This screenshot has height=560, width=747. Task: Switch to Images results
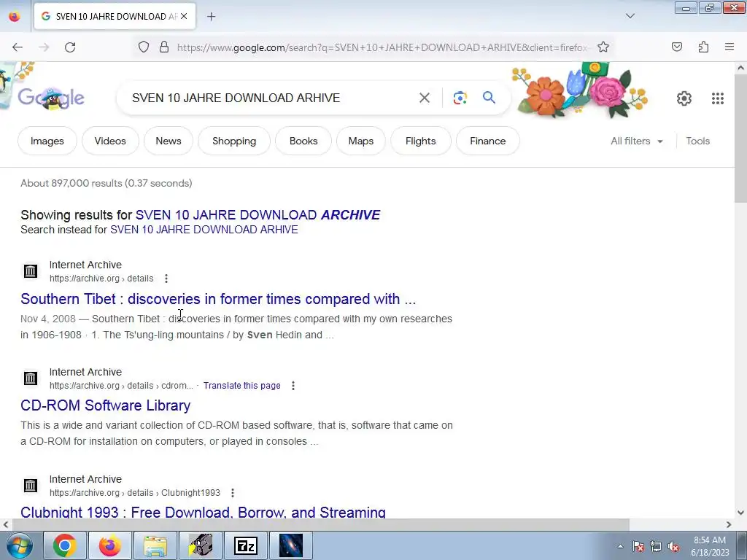(x=47, y=141)
